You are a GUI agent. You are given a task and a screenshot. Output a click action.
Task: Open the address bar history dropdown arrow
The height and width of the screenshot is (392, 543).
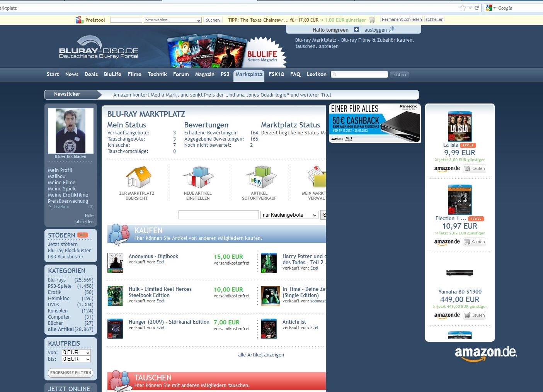(x=470, y=8)
